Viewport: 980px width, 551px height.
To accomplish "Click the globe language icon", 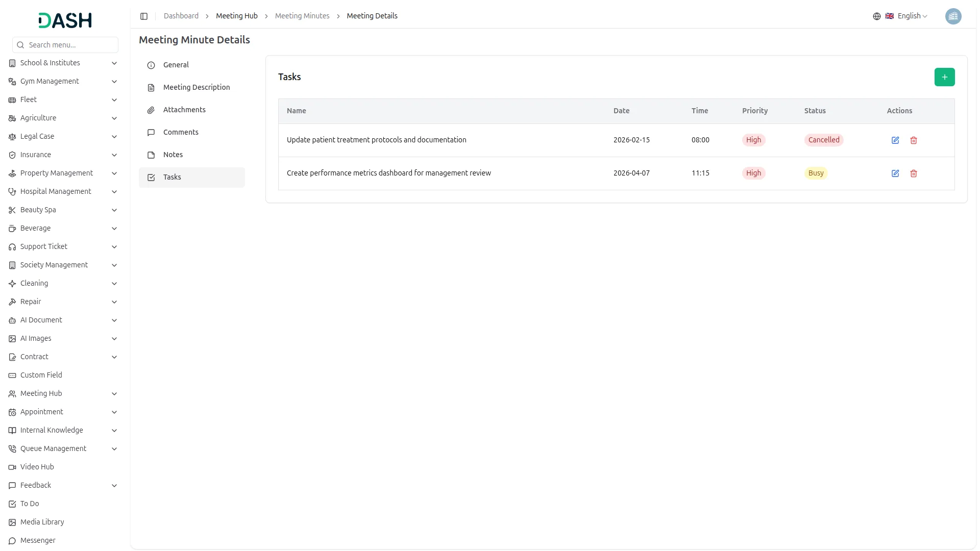I will (x=876, y=16).
